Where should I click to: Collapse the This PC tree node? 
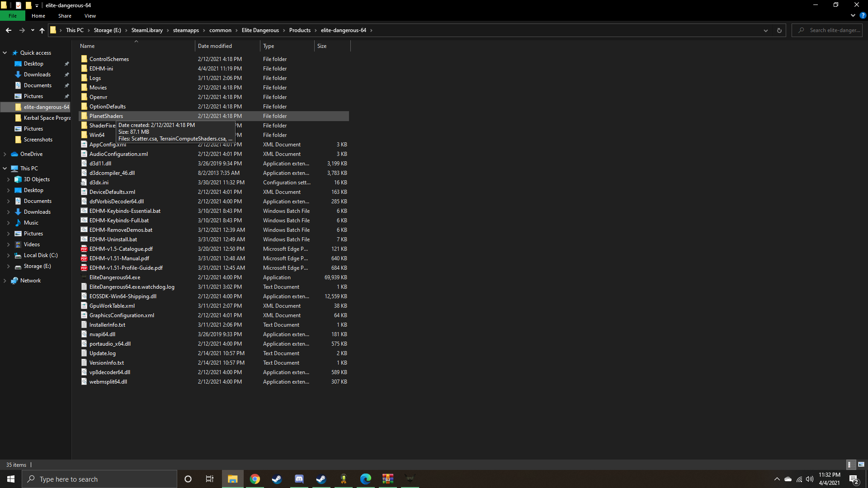pyautogui.click(x=5, y=169)
